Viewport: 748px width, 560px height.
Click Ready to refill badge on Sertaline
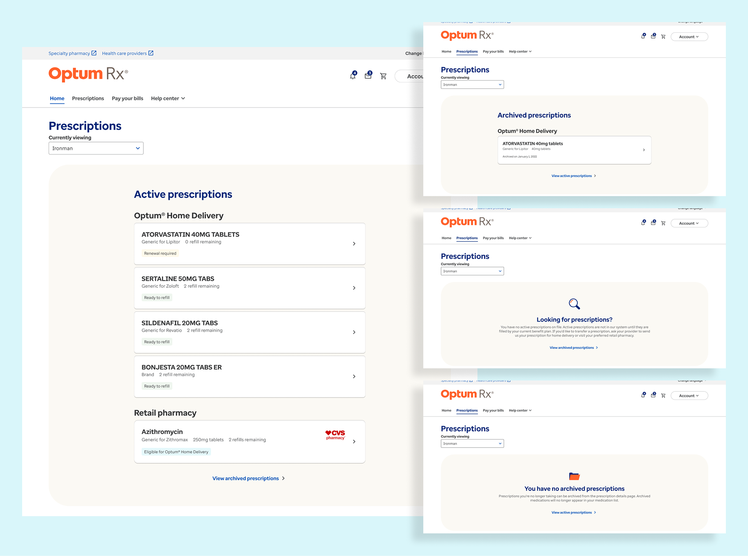157,298
